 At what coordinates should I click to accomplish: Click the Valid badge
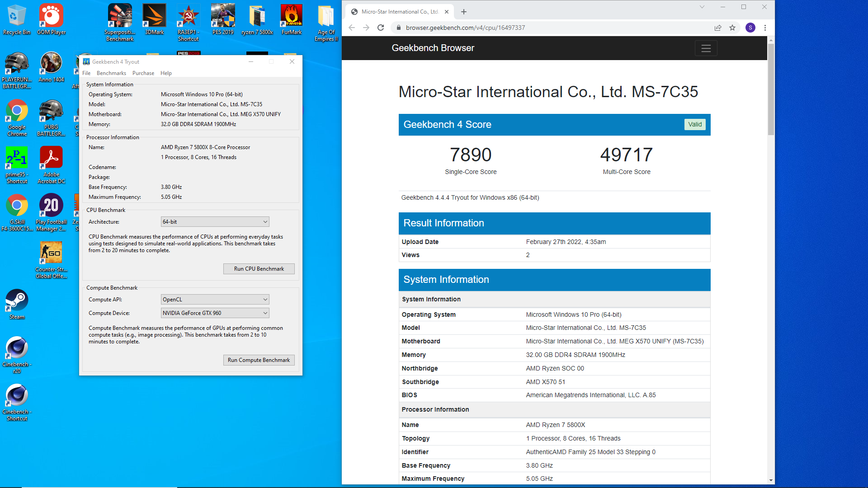coord(695,125)
